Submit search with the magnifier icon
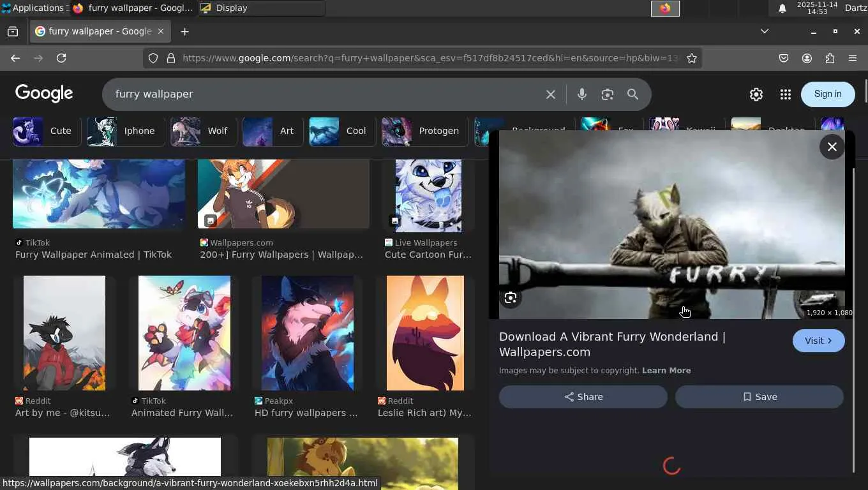Viewport: 868px width, 490px height. [x=633, y=94]
